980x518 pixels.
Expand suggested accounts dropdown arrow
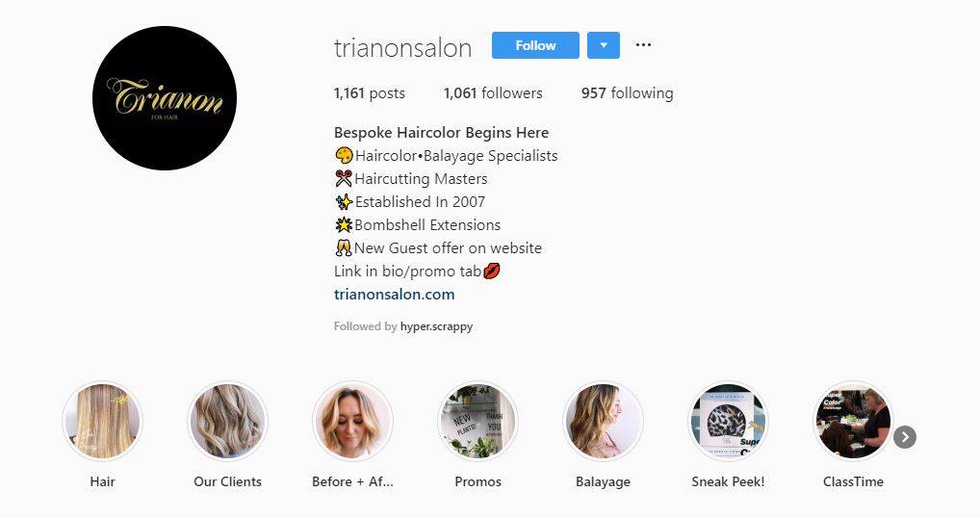coord(604,45)
